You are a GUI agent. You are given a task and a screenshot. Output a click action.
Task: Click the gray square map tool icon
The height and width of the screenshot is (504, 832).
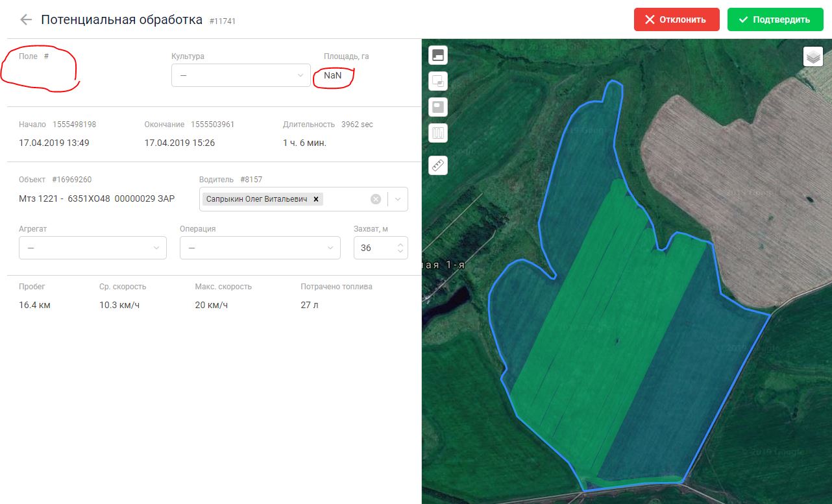438,107
